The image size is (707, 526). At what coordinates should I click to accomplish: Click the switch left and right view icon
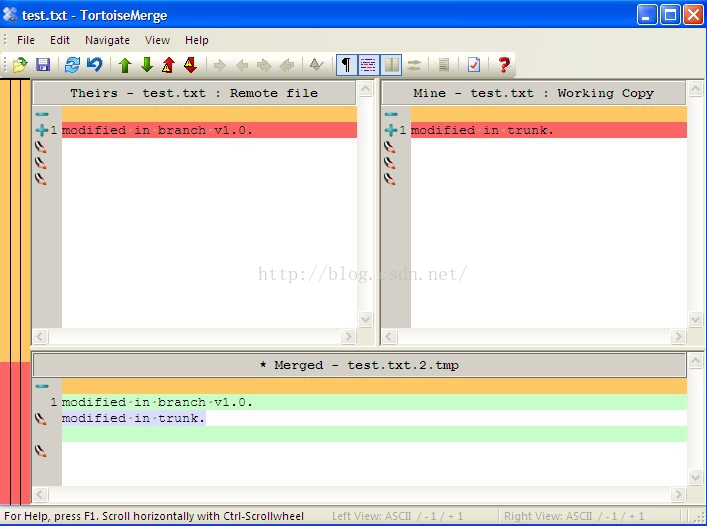point(413,65)
